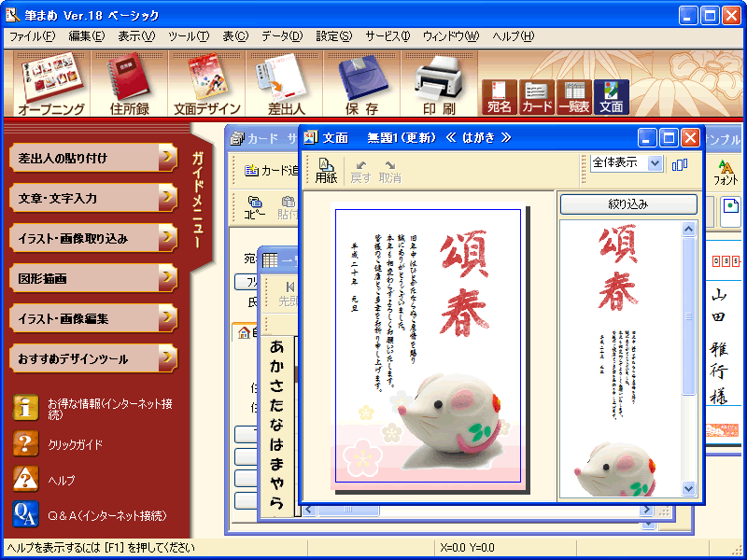Select the あ kana index tab

click(276, 347)
